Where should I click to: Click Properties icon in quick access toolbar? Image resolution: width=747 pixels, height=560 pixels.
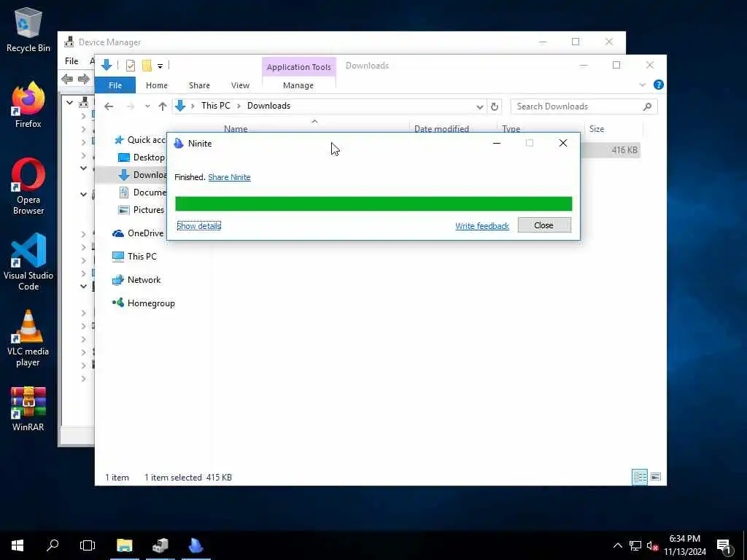tap(130, 65)
